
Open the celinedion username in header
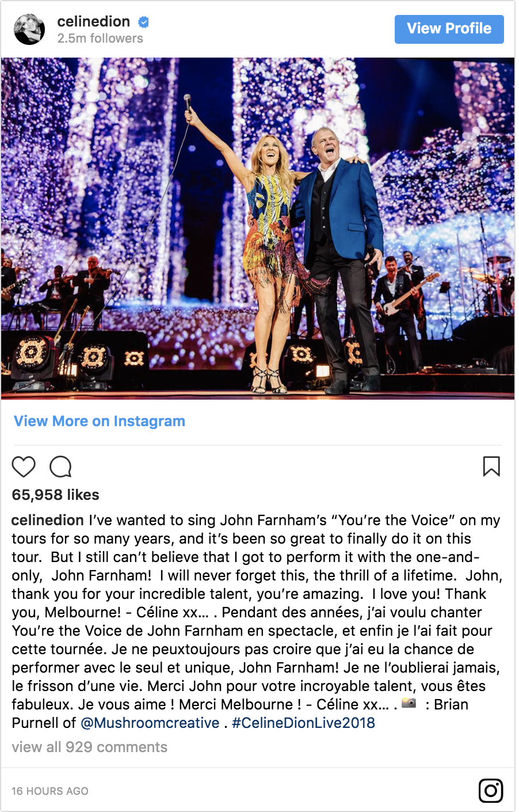tap(94, 21)
